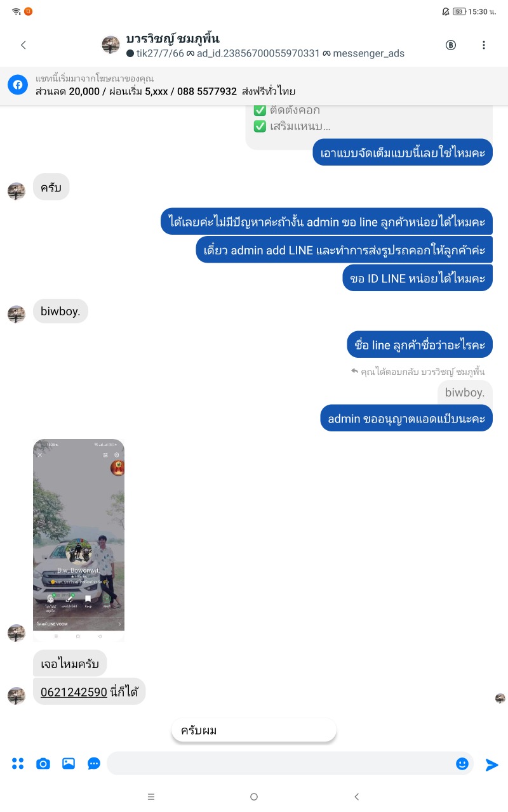508x812 pixels.
Task: Open the photo gallery icon
Action: pos(69,764)
